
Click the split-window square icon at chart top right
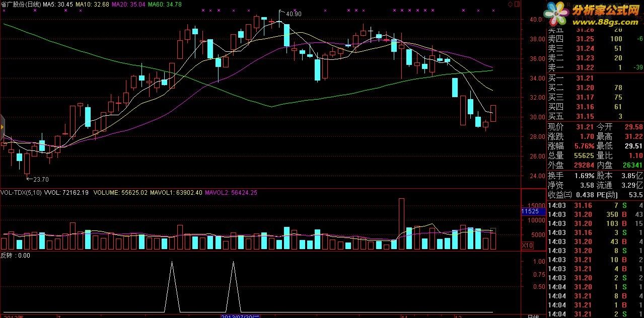(x=517, y=4)
